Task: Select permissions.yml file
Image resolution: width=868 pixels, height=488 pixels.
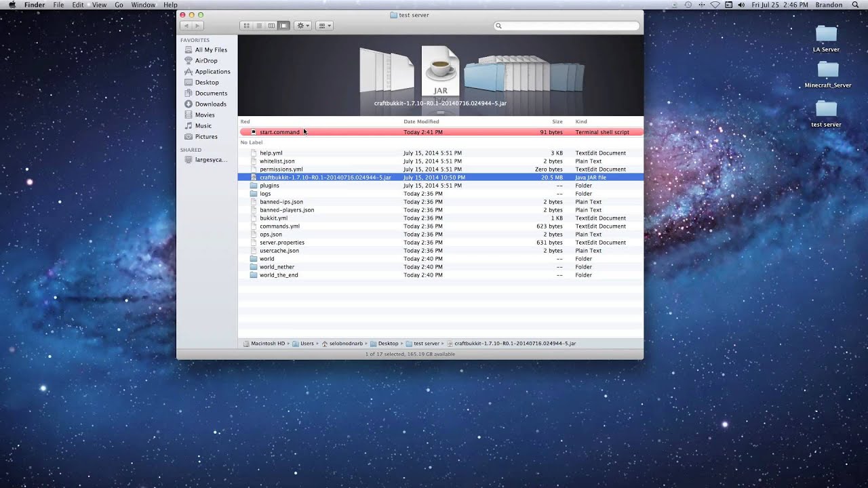Action: [x=441, y=169]
